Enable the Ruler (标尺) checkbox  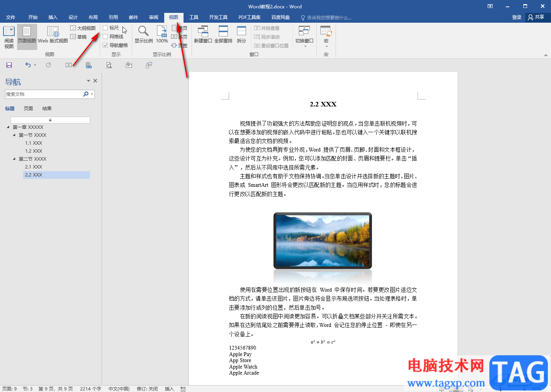click(105, 28)
